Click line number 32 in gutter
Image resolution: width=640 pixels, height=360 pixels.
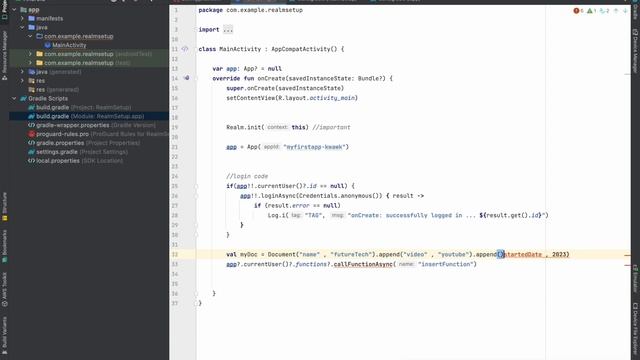pos(175,254)
